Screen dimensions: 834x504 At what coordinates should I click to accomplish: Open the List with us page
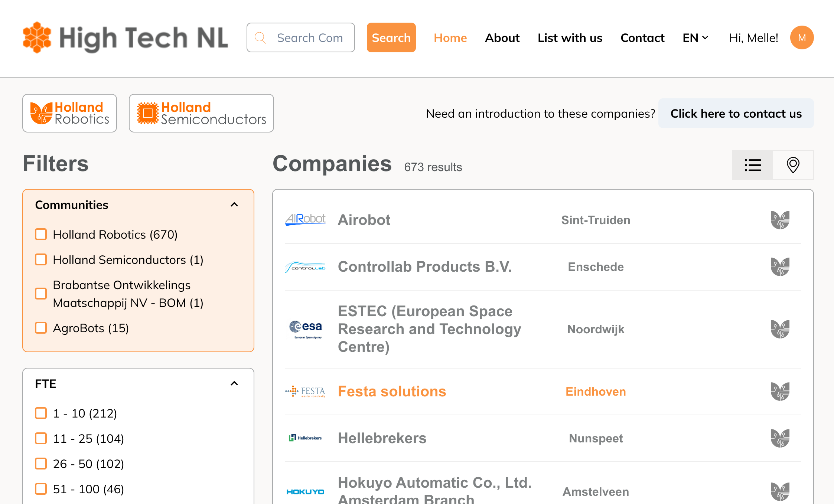coord(570,38)
